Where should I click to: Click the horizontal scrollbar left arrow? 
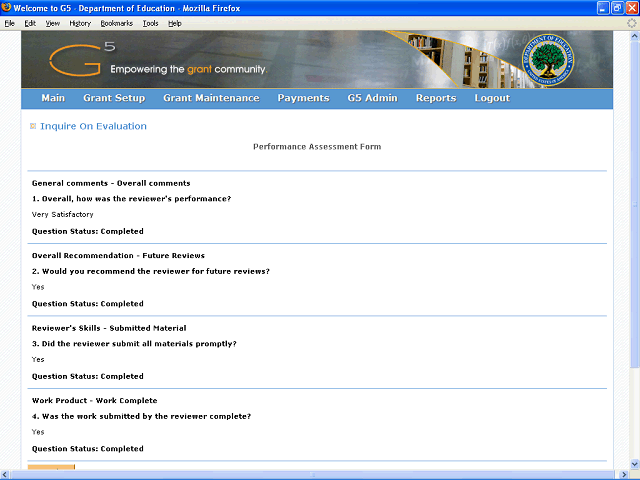(x=5, y=475)
